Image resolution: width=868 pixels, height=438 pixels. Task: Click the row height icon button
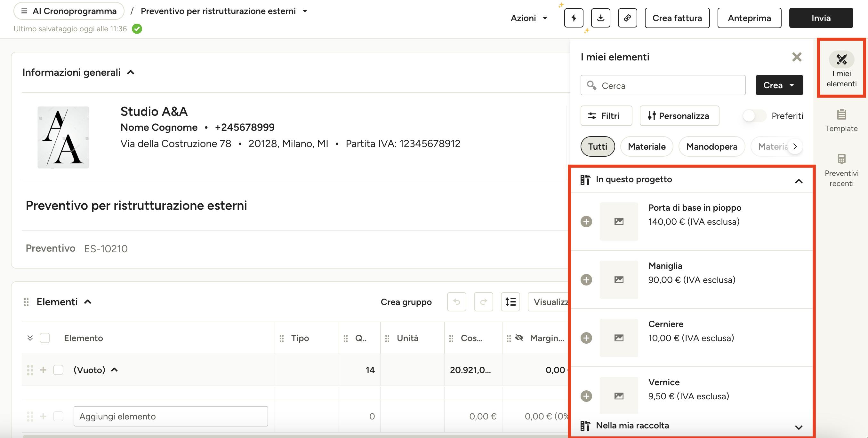[510, 302]
